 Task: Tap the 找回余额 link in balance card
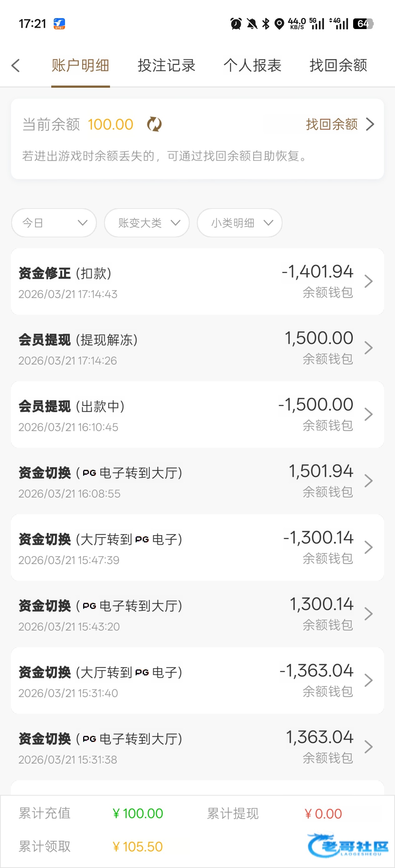coord(339,124)
